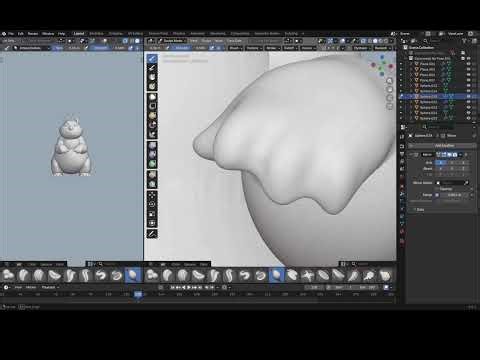Select the Box Face Set tool
The width and height of the screenshot is (480, 360).
pos(152,116)
